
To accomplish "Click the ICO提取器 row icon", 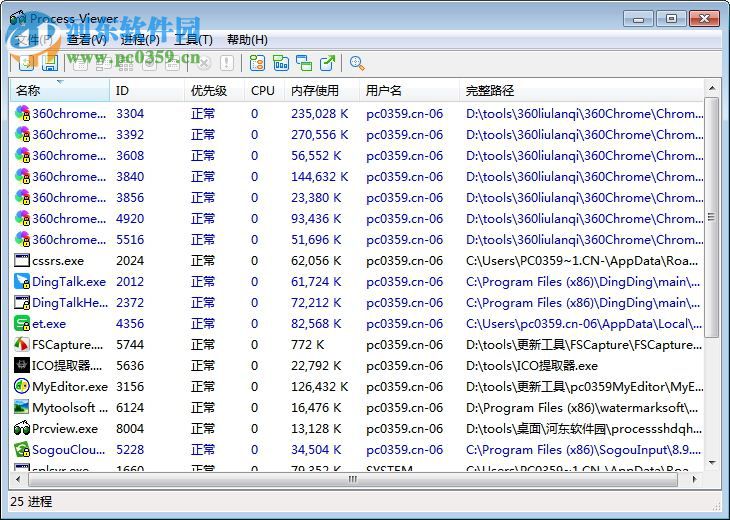I will click(22, 365).
